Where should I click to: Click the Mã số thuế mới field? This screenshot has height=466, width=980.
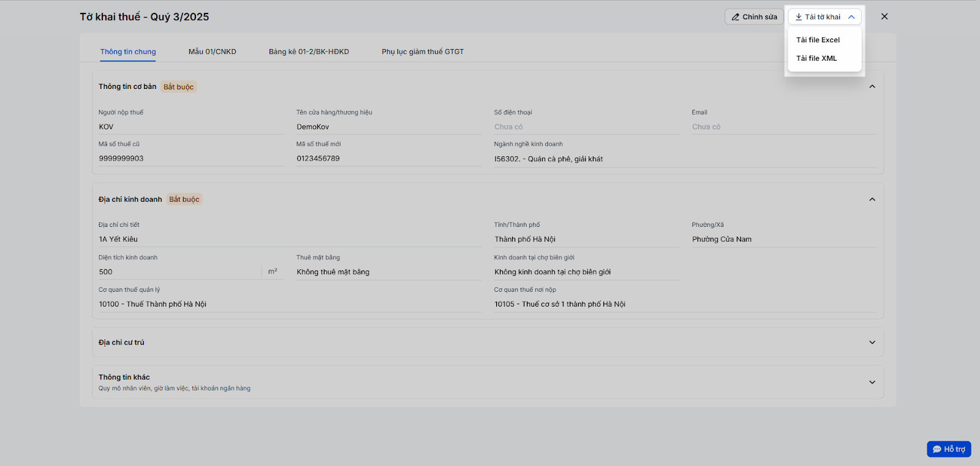point(388,158)
